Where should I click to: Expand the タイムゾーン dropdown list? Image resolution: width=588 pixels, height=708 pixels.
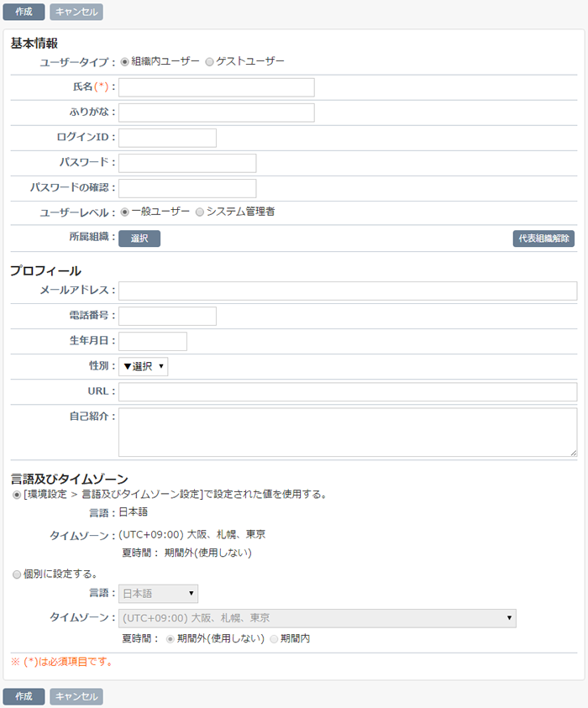tap(317, 618)
